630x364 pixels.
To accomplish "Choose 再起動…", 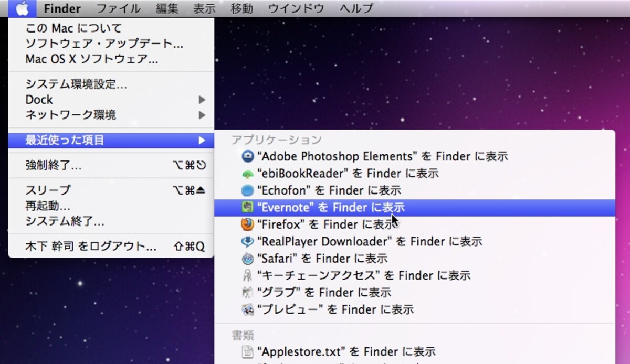I will point(111,206).
